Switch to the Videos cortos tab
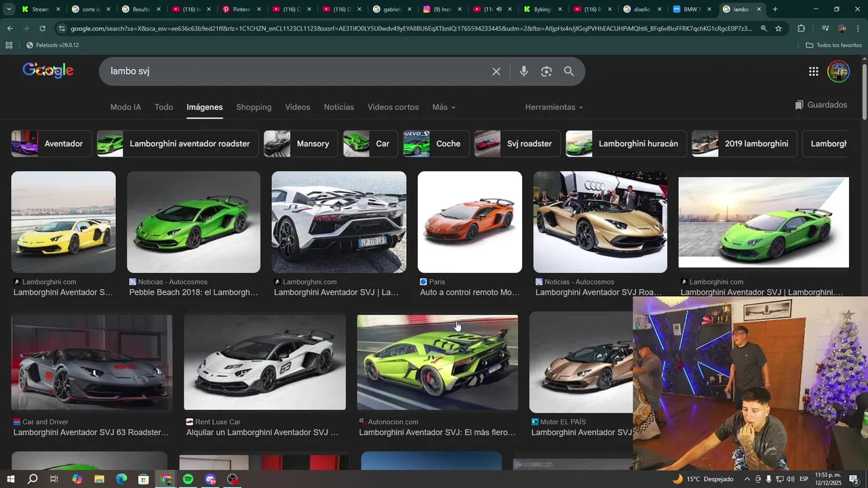868x488 pixels. coord(393,107)
